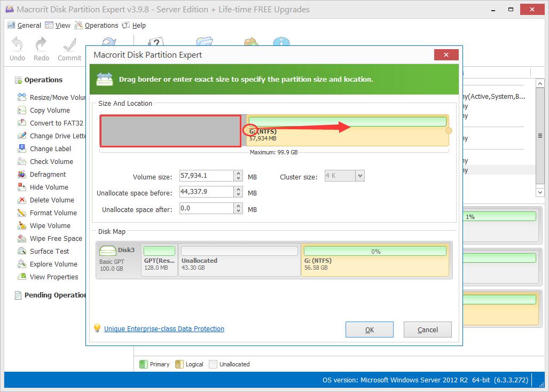The width and height of the screenshot is (549, 392).
Task: Launch the Surface Test tool
Action: tap(21, 251)
